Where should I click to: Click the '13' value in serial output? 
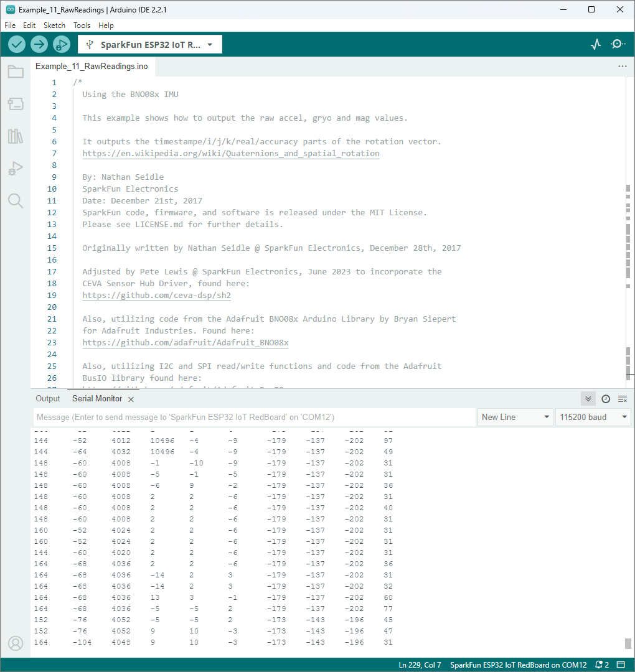click(155, 597)
